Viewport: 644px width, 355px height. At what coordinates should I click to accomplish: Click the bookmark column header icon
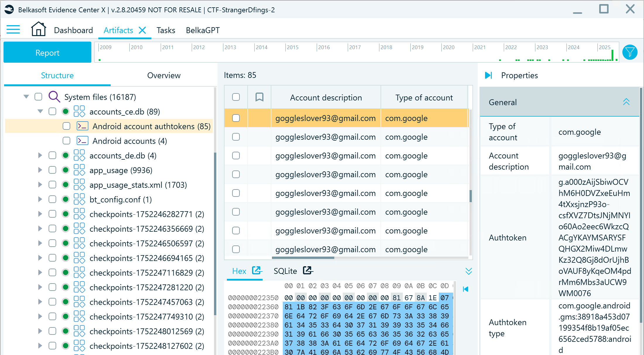coord(259,97)
